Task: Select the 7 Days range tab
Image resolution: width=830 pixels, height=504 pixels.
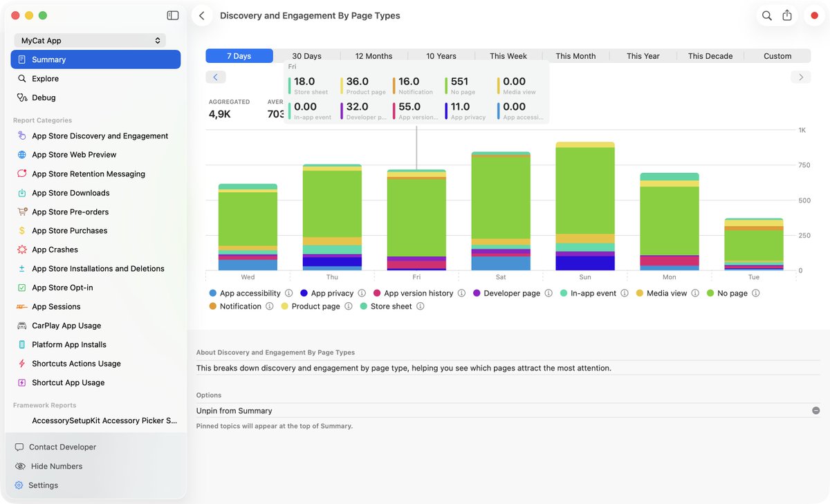Action: 239,56
